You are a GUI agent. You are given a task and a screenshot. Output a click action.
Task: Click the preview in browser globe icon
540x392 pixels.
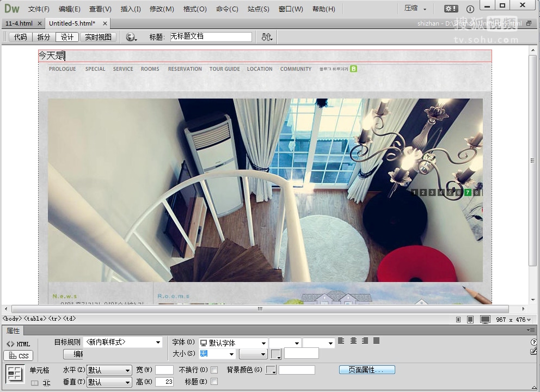point(131,37)
